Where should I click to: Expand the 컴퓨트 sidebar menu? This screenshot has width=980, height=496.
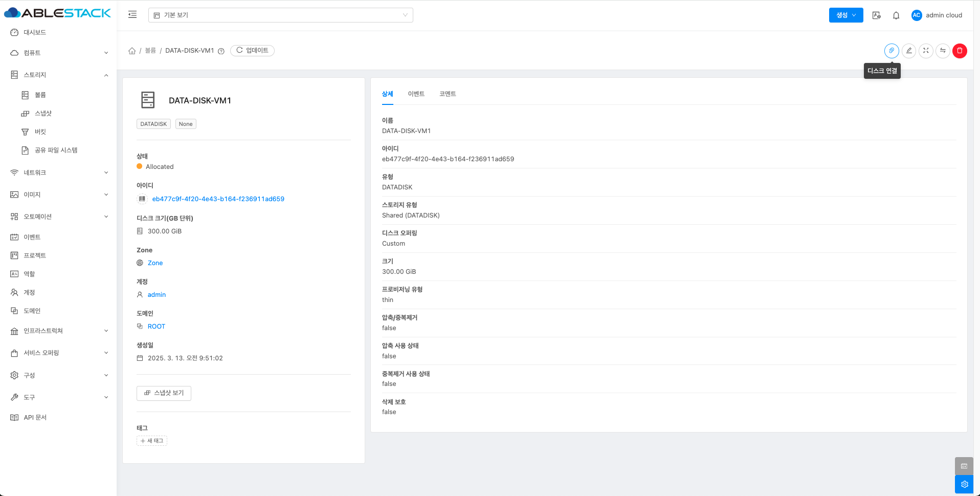pos(58,53)
